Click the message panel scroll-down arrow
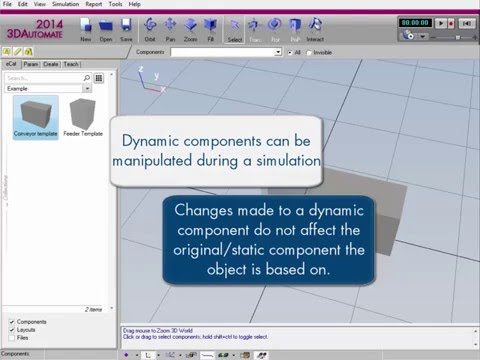 (476, 345)
